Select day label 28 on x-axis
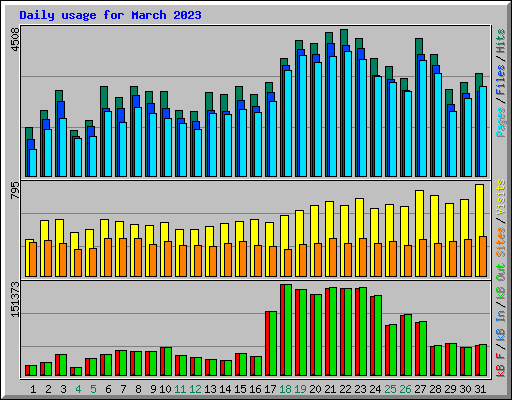This screenshot has height=400, width=512. point(435,389)
